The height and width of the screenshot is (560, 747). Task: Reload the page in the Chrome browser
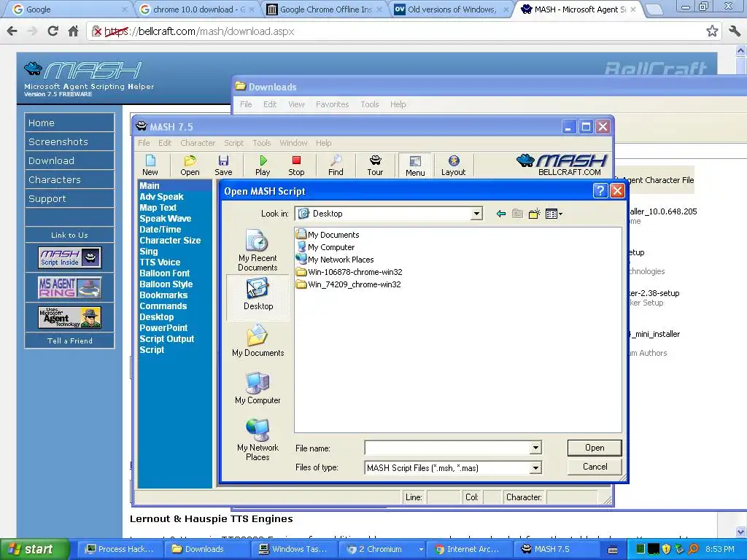pyautogui.click(x=53, y=31)
